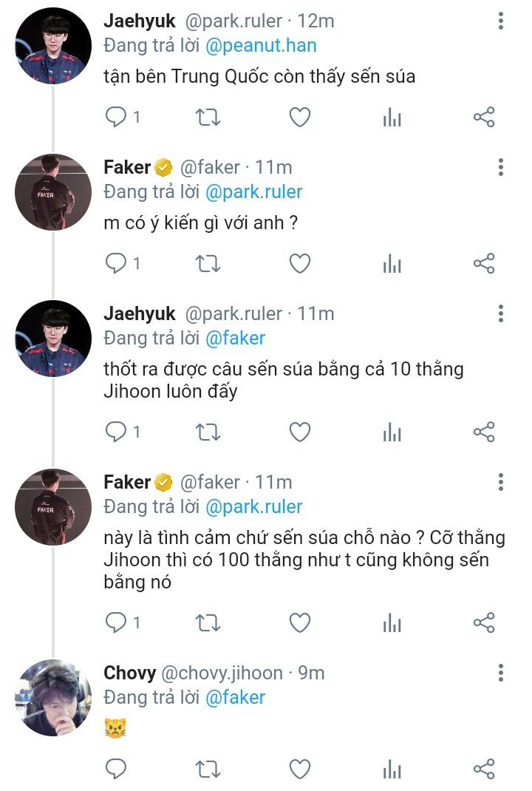The image size is (532, 791).
Task: Like Faker's 'm có ý kiến gì' tweet
Action: (299, 264)
